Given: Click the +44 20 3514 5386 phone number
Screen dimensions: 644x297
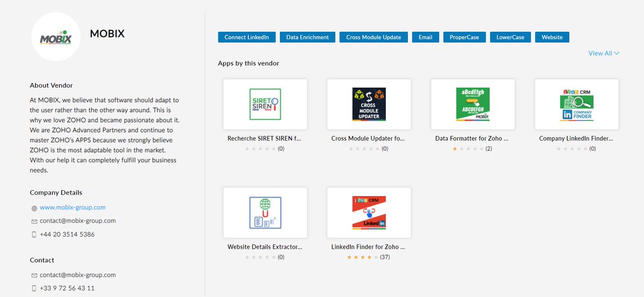Looking at the screenshot, I should (67, 235).
